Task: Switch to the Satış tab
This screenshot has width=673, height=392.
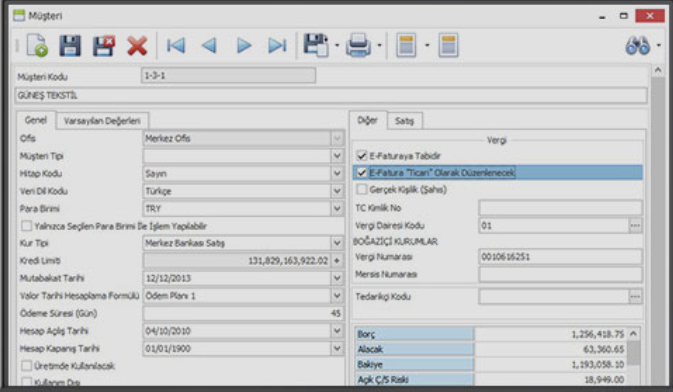Action: point(404,121)
